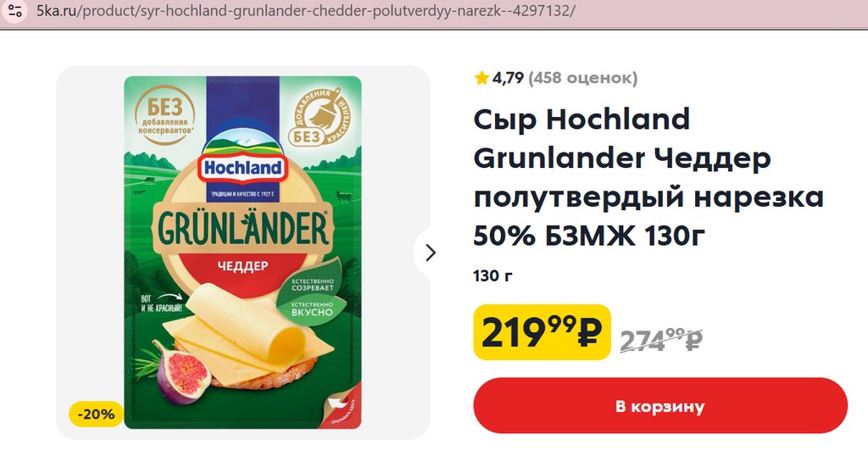Click the yellow 219.99 ₽ price tag
This screenshot has width=868, height=450.
542,332
